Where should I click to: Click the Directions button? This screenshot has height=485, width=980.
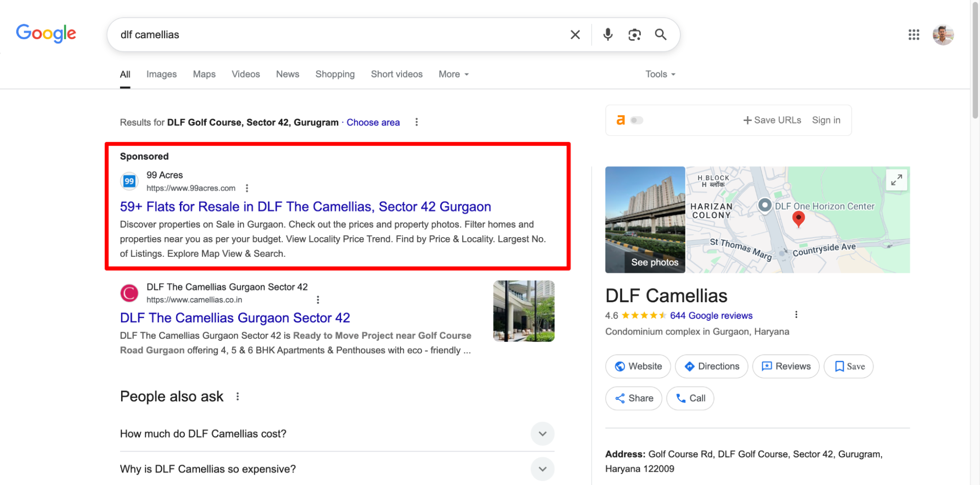(711, 366)
